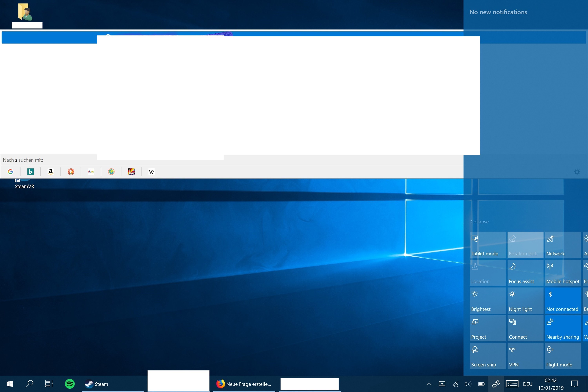Open the Windows Start menu
This screenshot has width=588, height=392.
click(10, 384)
